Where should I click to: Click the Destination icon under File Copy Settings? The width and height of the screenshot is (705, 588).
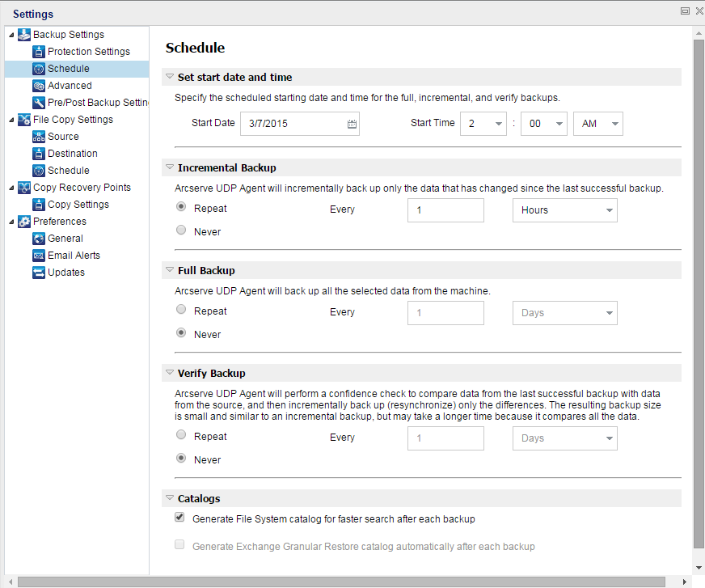(x=38, y=153)
